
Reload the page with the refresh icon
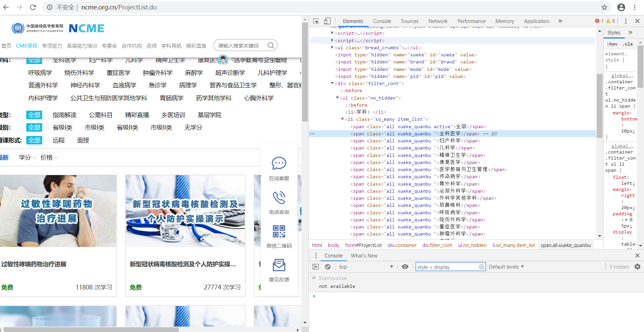tap(33, 7)
